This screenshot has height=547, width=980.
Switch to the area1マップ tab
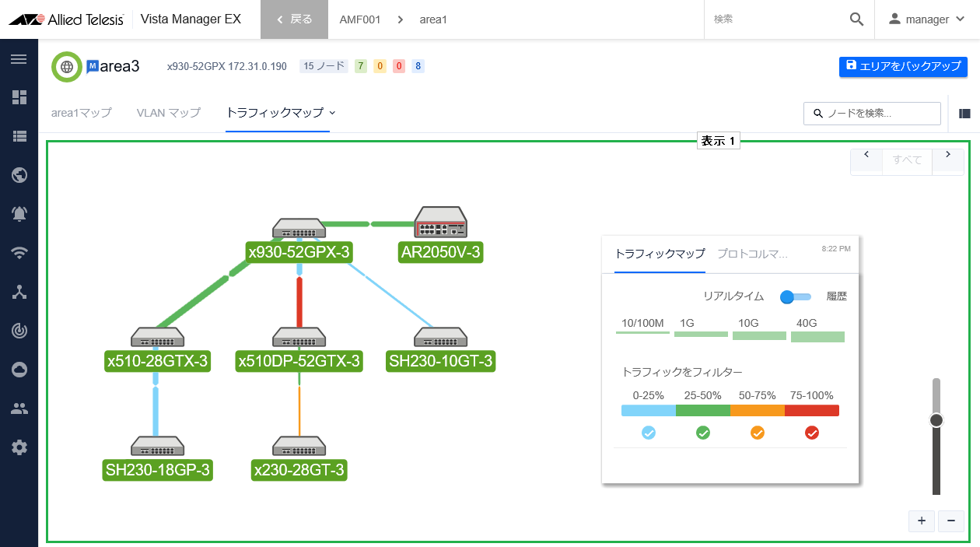[x=82, y=113]
